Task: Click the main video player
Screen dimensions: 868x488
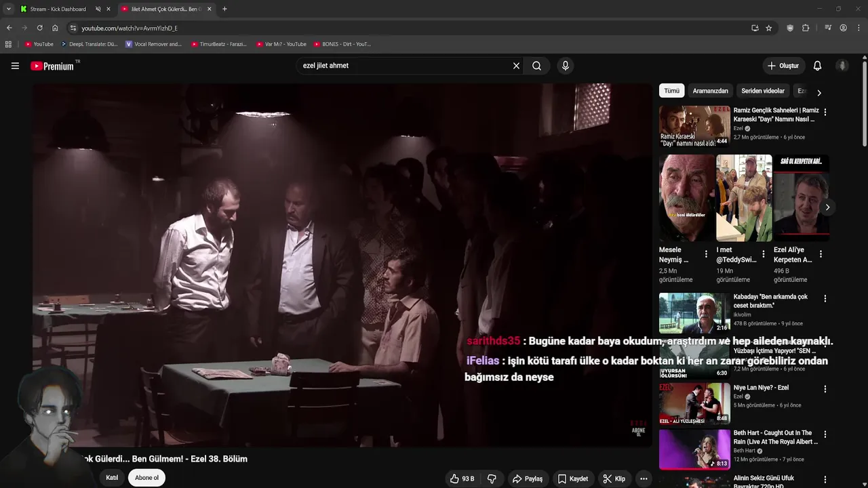Action: point(342,265)
